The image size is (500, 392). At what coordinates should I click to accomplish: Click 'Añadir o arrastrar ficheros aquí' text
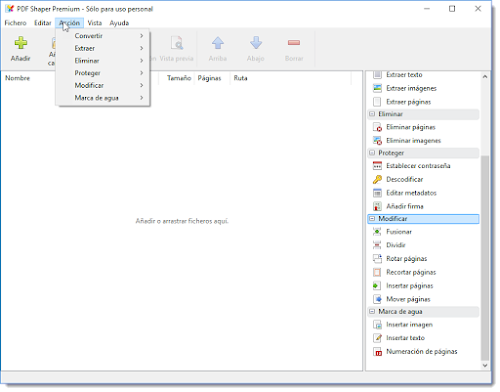(x=182, y=221)
